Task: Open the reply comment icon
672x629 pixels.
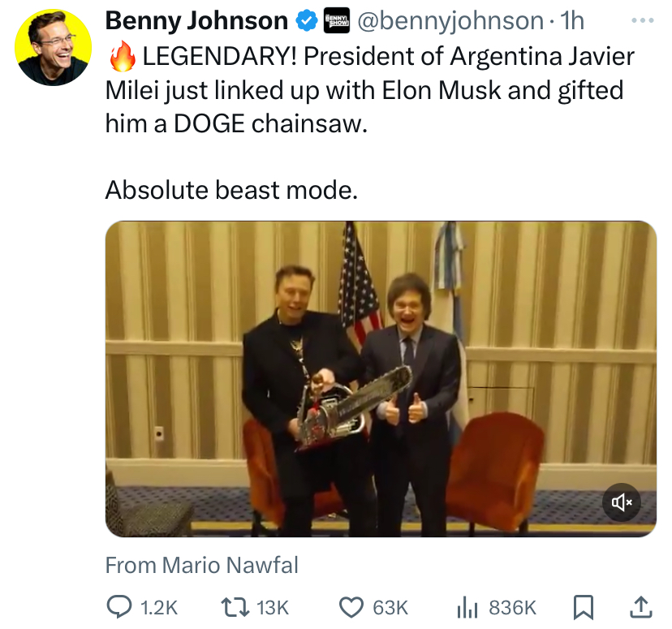Action: coord(119,607)
